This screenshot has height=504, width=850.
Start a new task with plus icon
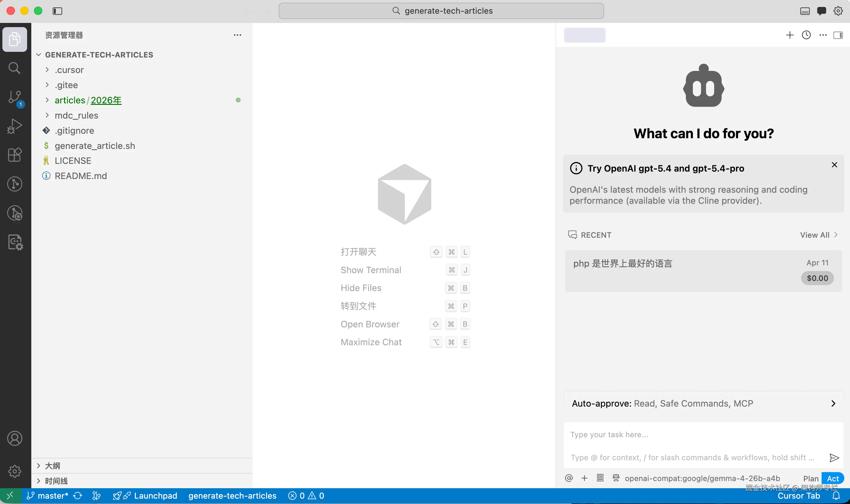coord(789,35)
